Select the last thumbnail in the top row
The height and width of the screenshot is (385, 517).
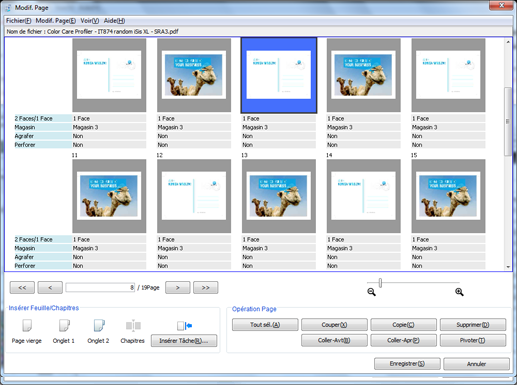point(448,75)
